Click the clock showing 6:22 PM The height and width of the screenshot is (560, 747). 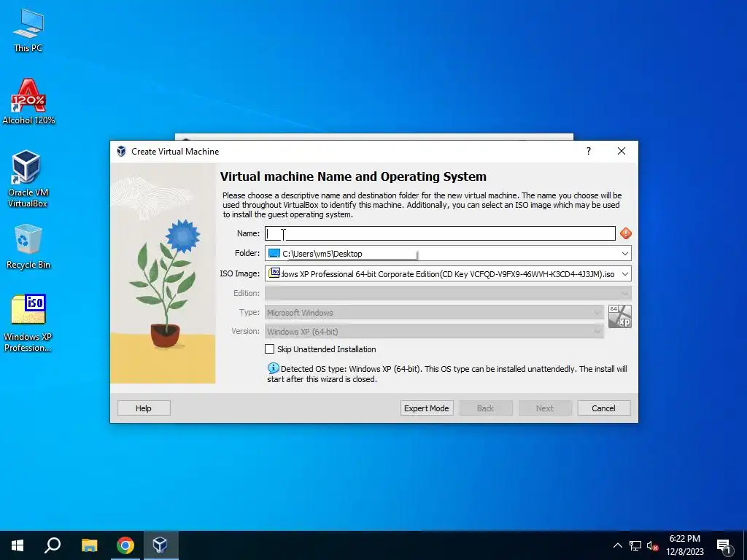tap(684, 539)
